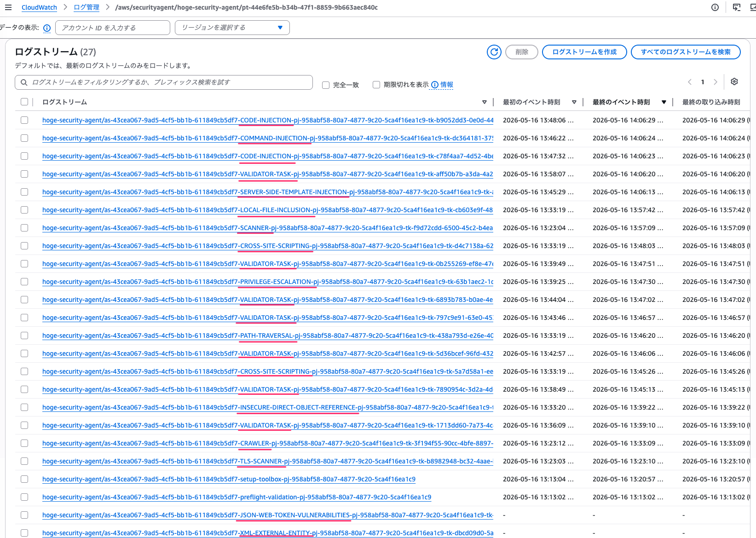Open the preflight-validation log stream
This screenshot has height=538, width=756.
pyautogui.click(x=237, y=497)
